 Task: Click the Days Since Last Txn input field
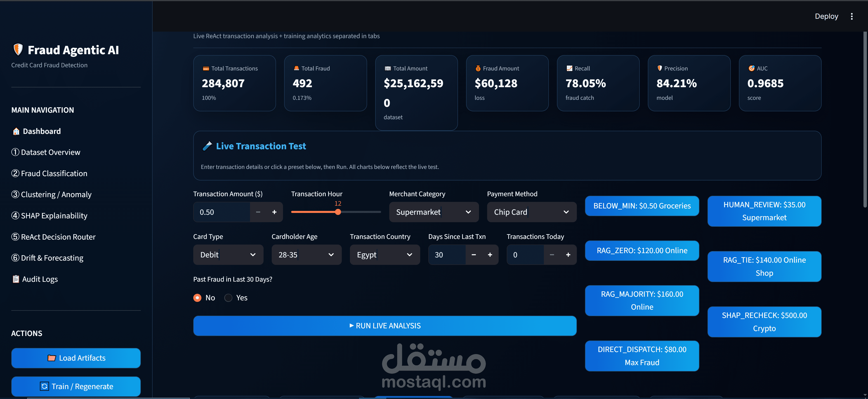(x=447, y=255)
